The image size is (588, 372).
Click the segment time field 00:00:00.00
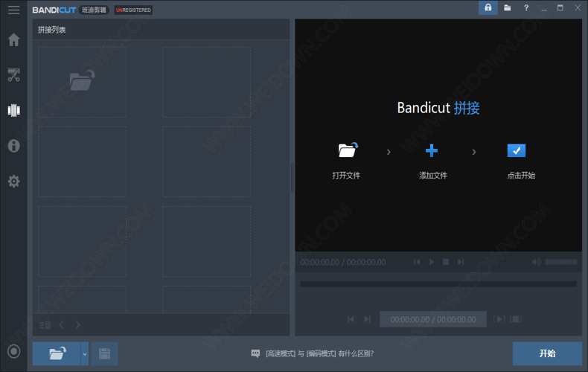click(x=433, y=319)
